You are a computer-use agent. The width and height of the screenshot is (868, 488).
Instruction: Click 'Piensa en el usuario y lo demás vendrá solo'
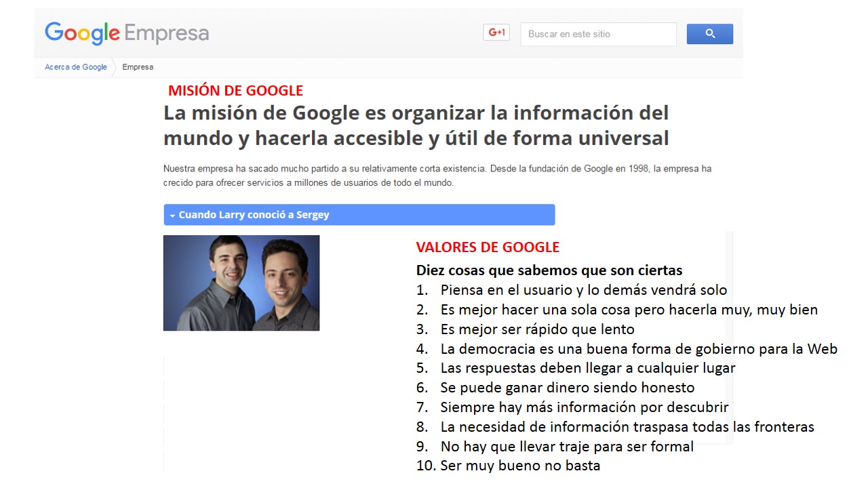tap(584, 290)
